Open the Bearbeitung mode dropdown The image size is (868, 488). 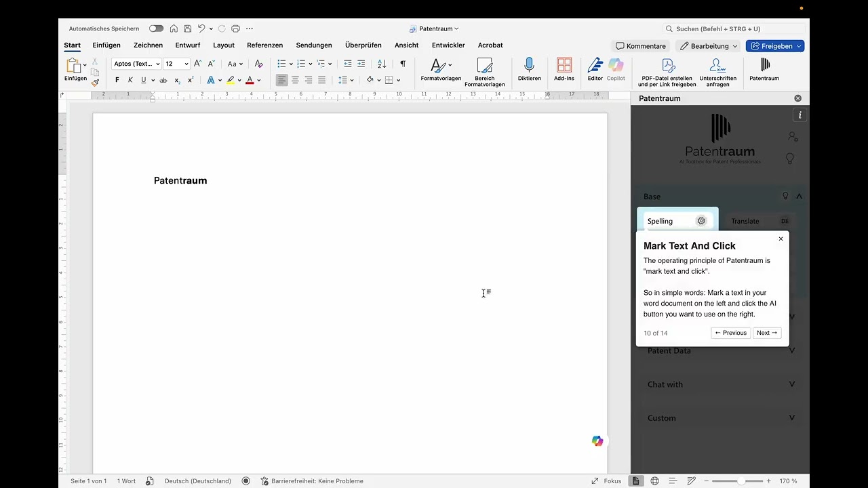pyautogui.click(x=709, y=46)
